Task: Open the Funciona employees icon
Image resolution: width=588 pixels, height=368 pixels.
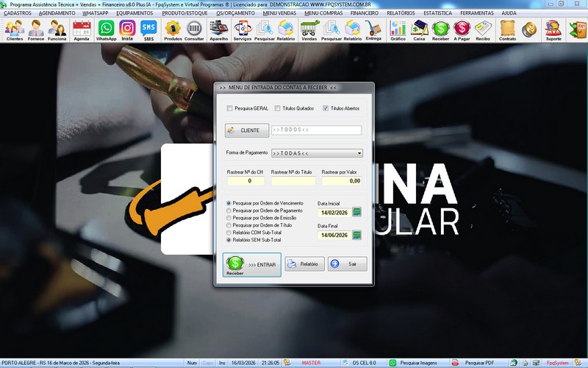Action: (57, 30)
